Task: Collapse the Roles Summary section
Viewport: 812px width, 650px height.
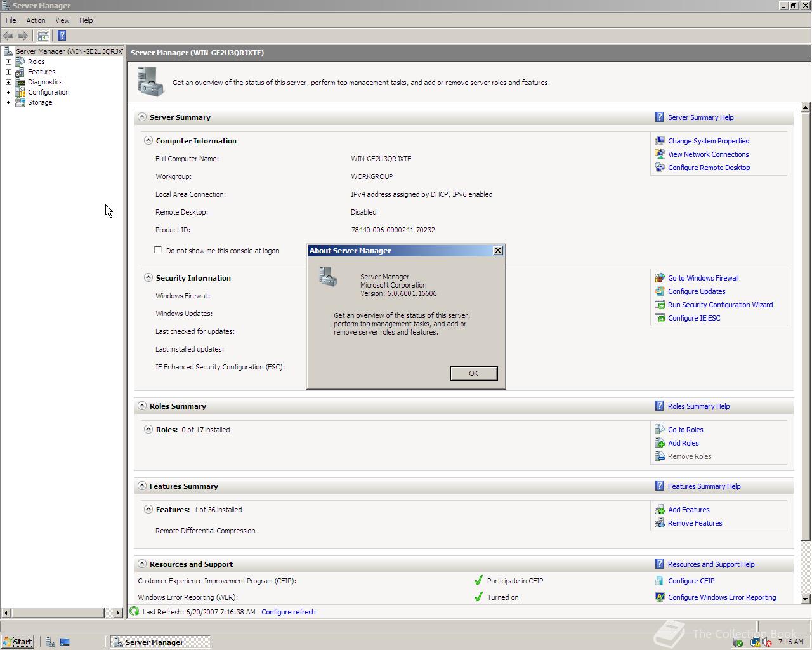Action: [142, 406]
